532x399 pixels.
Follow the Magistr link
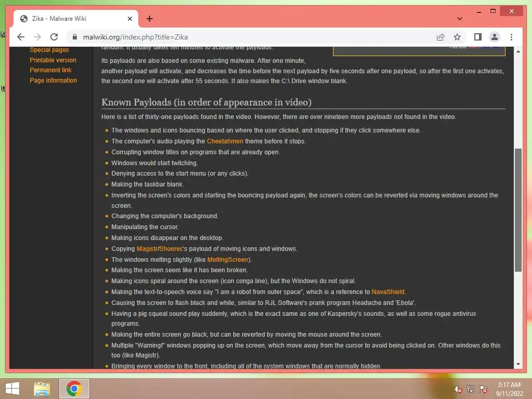click(x=147, y=249)
